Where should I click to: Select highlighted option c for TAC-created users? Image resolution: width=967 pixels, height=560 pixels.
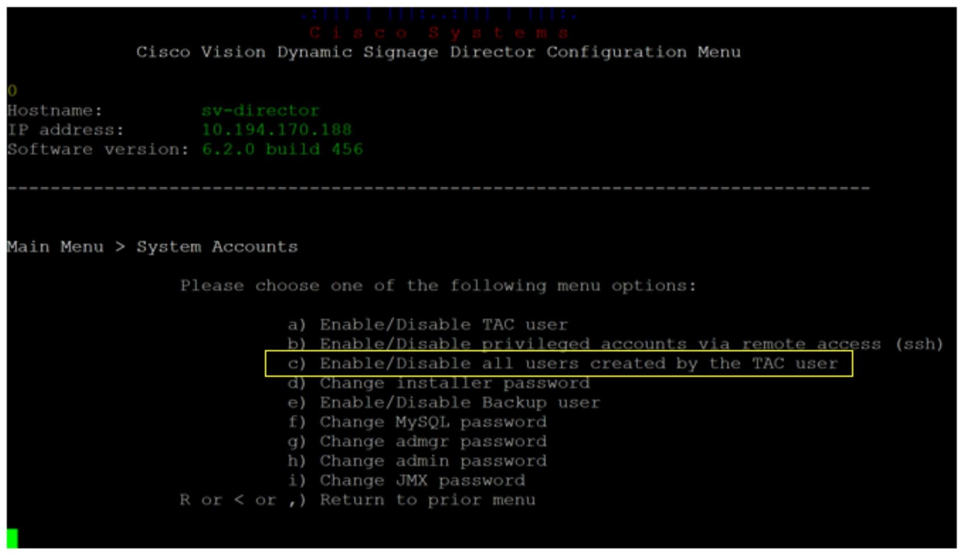tap(559, 363)
